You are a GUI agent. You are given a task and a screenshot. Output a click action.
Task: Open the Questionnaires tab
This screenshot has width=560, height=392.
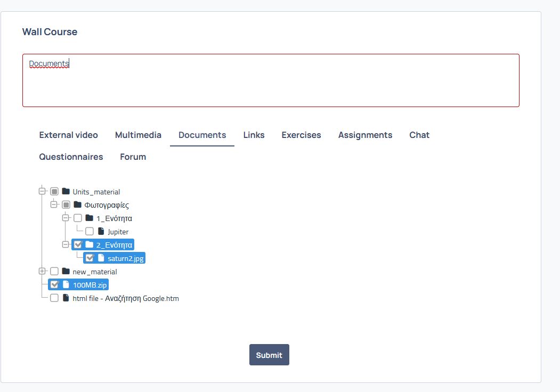[71, 157]
